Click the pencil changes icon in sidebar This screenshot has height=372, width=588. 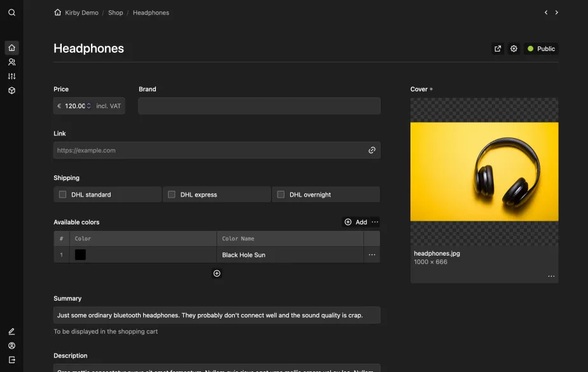click(11, 331)
